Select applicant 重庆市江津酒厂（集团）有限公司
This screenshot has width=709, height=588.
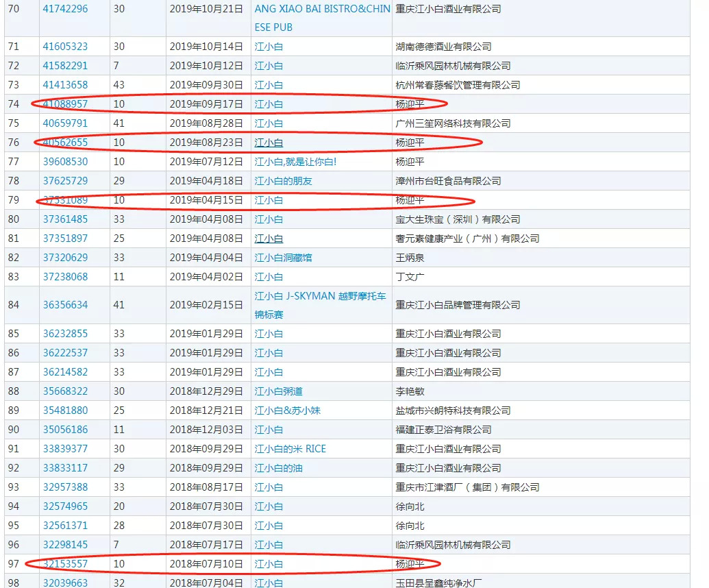(x=467, y=487)
